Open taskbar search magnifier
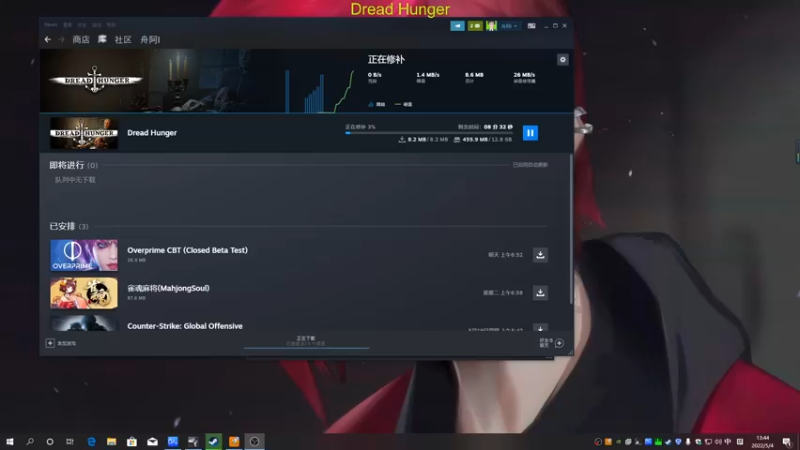 pos(30,441)
